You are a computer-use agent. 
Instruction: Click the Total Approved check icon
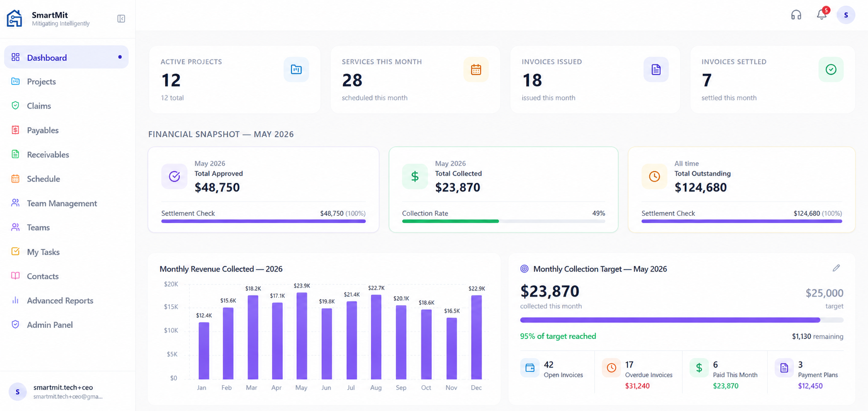(174, 176)
